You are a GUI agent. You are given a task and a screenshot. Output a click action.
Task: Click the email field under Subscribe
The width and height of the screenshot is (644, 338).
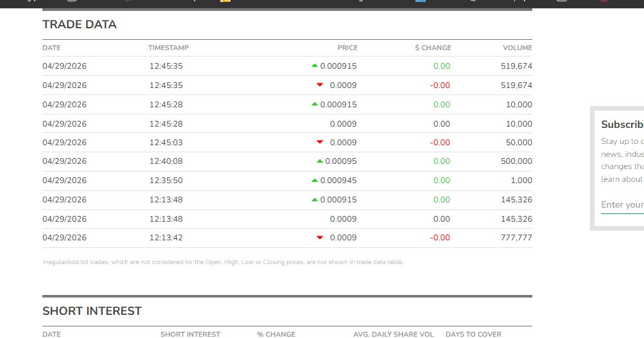pyautogui.click(x=622, y=205)
